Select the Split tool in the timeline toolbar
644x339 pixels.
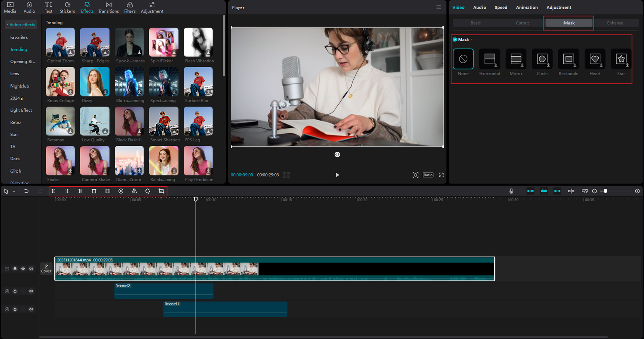[53, 191]
